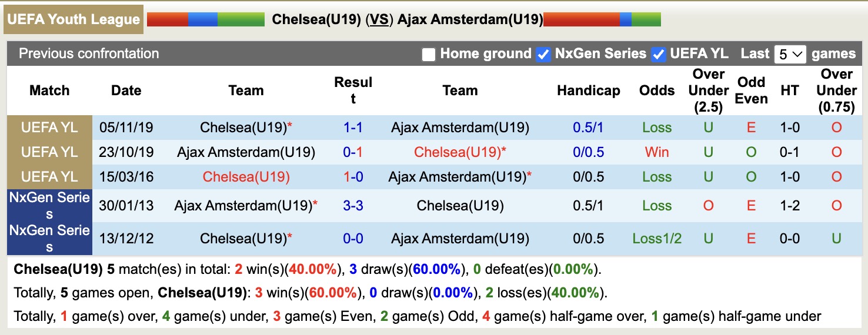Select Ajax Amsterdam(U19) home team on 30/01/13
The height and width of the screenshot is (335, 868).
[242, 206]
